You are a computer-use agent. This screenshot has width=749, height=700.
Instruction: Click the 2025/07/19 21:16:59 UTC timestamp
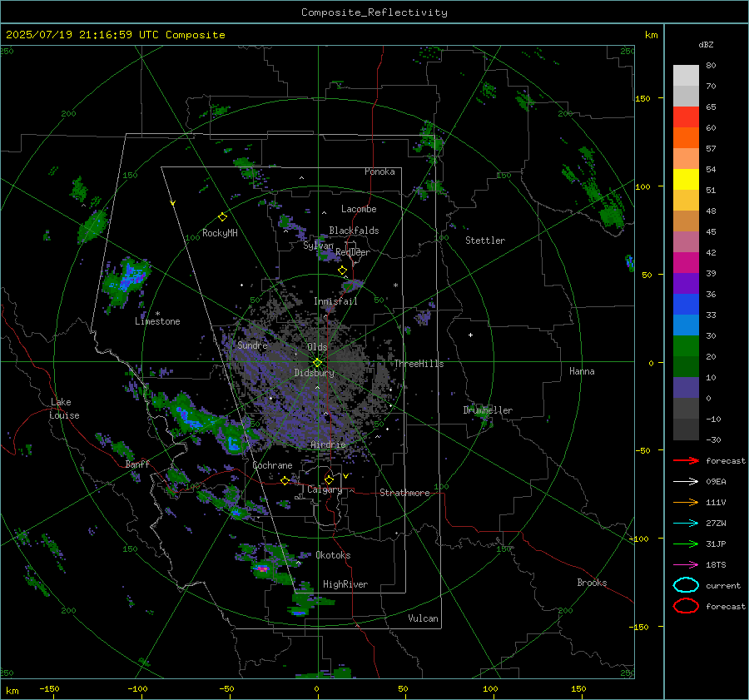116,35
